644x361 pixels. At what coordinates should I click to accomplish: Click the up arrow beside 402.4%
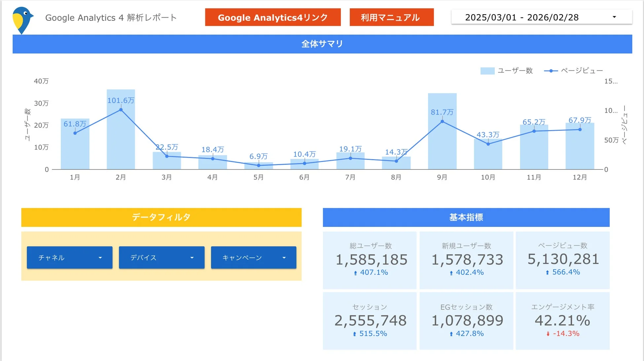click(x=451, y=272)
